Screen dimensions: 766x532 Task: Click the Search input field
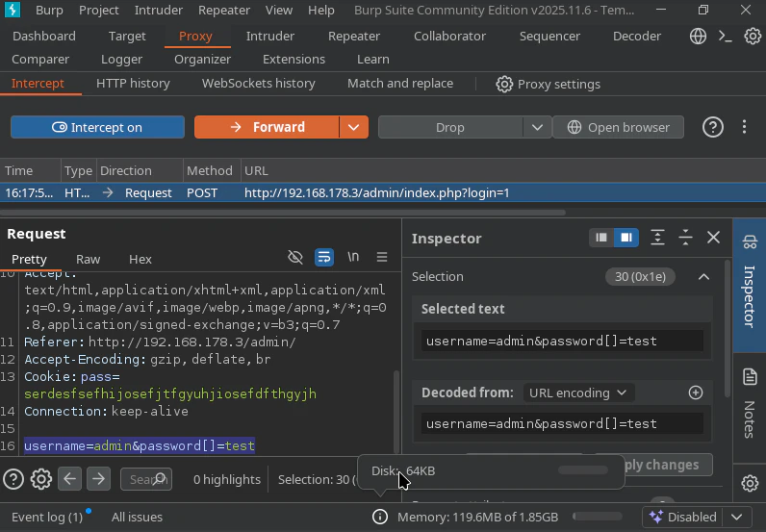[146, 479]
